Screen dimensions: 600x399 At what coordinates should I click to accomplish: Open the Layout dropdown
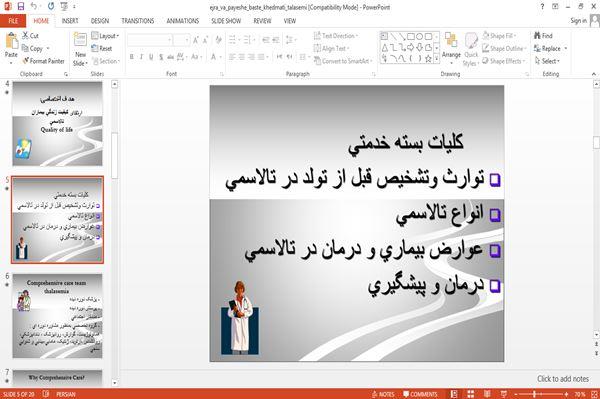click(x=105, y=36)
